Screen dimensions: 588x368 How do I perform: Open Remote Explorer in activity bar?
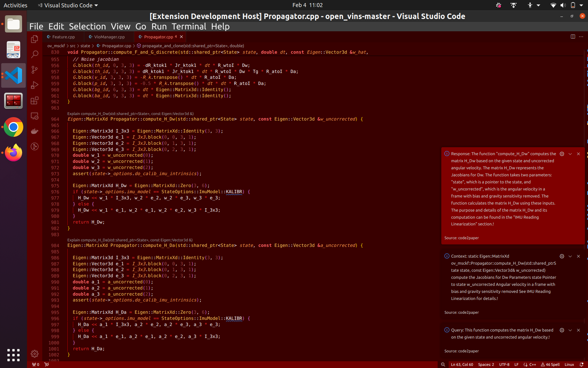pyautogui.click(x=35, y=116)
